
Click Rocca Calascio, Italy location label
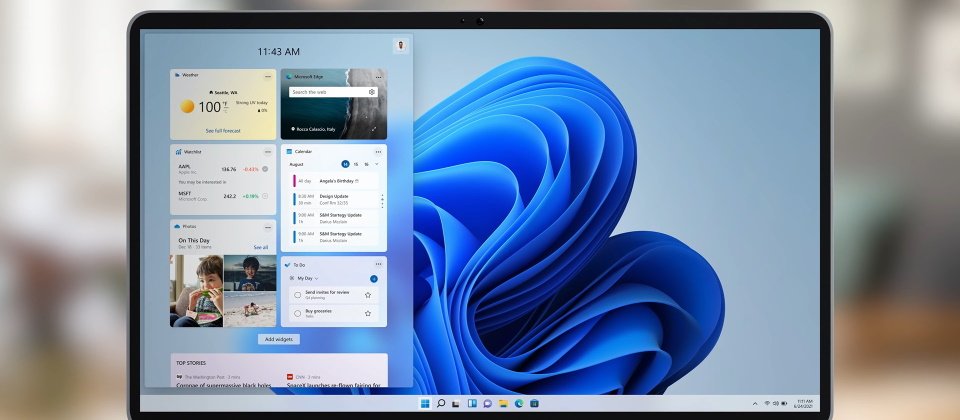(x=312, y=129)
